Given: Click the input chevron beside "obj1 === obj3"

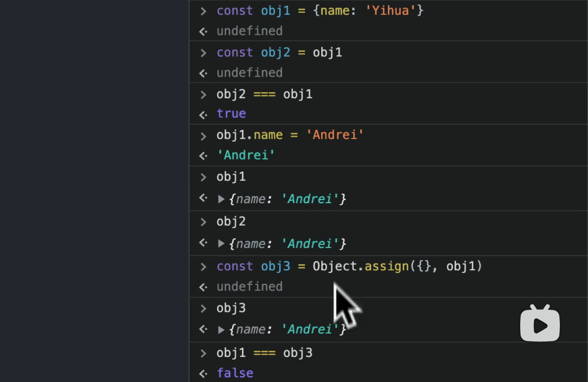Looking at the screenshot, I should click(203, 353).
